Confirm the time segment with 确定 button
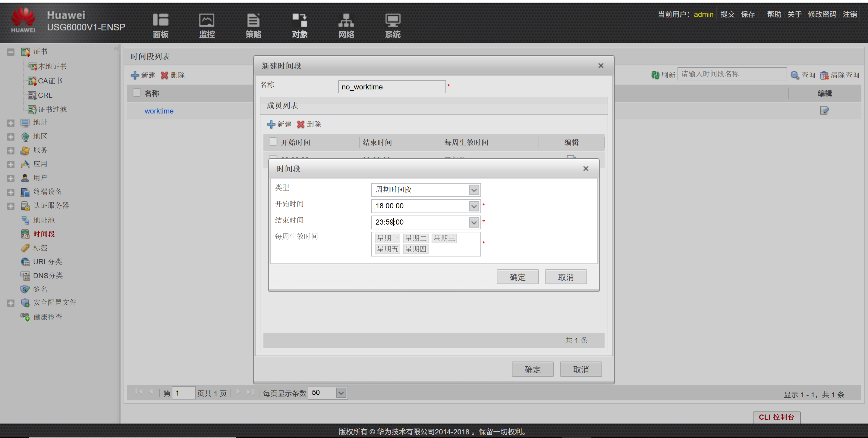The width and height of the screenshot is (868, 438). (x=517, y=276)
